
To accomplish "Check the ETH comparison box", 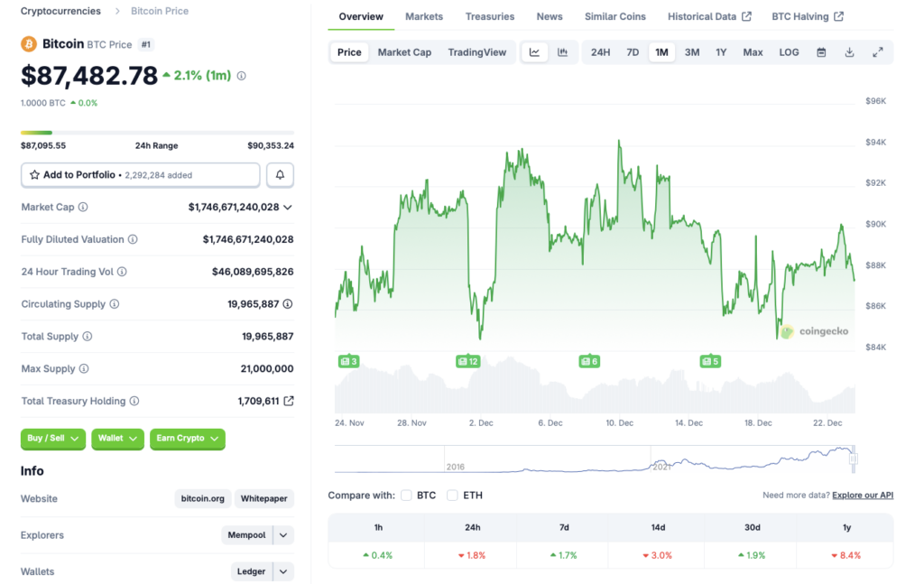I will [452, 495].
